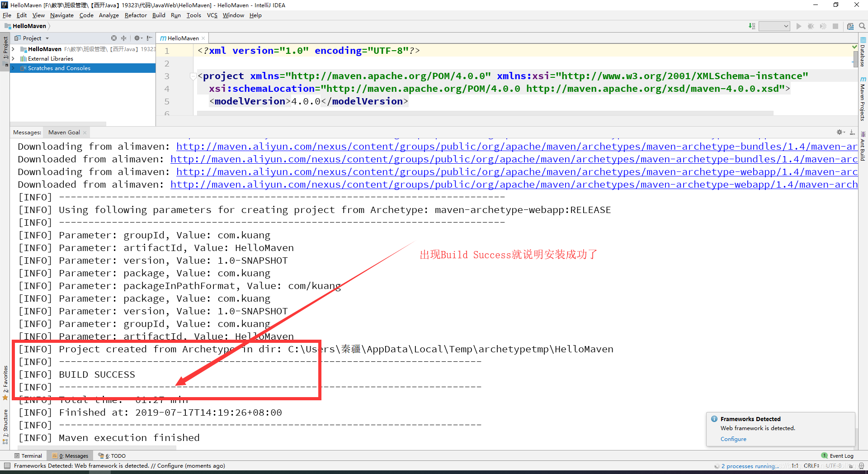Click Collapse All icon in Project panel
The image size is (868, 474).
123,38
